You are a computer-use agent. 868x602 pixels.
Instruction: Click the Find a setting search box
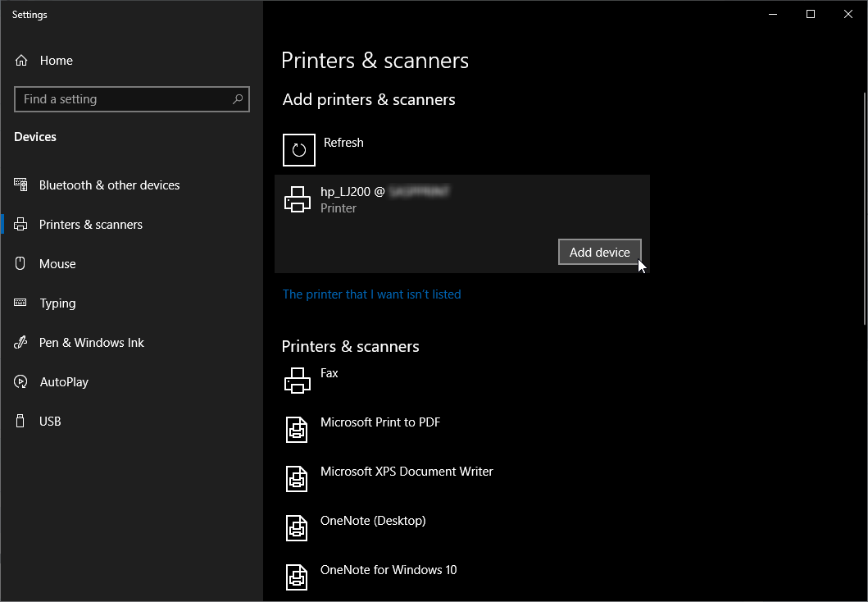[x=123, y=99]
